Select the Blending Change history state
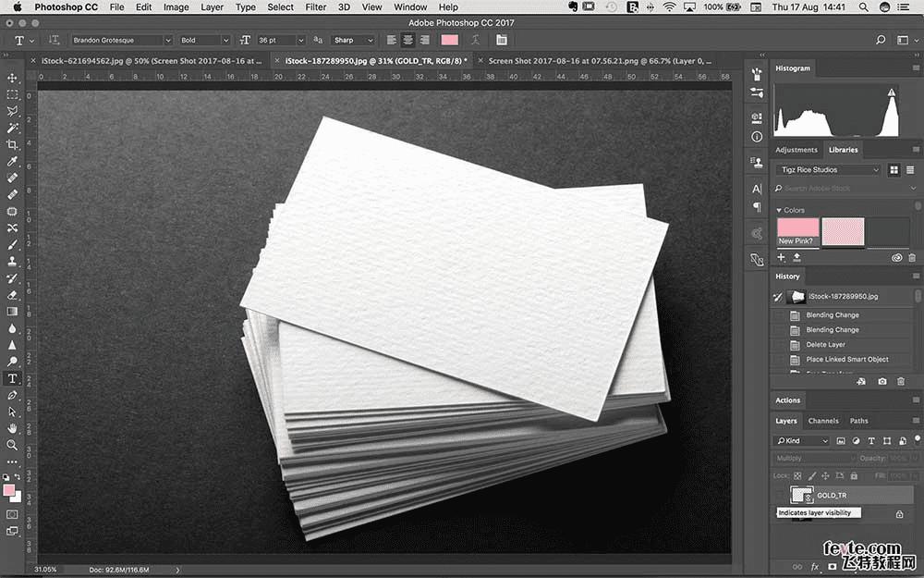Viewport: 924px width, 578px height. pos(832,315)
